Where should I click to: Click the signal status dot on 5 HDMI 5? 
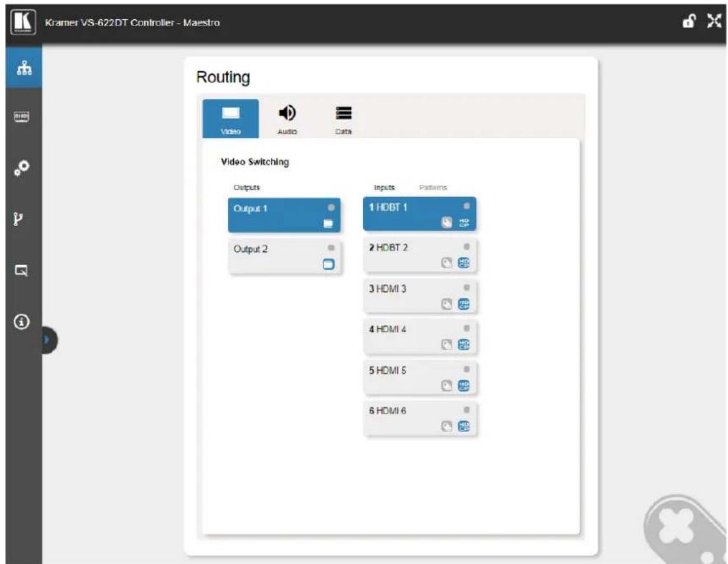point(467,370)
